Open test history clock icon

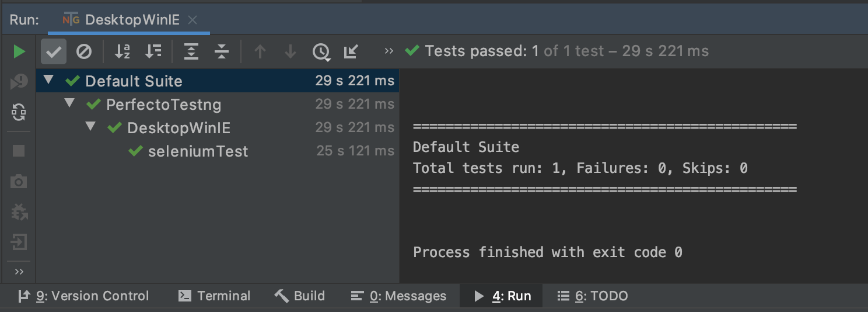(x=321, y=52)
